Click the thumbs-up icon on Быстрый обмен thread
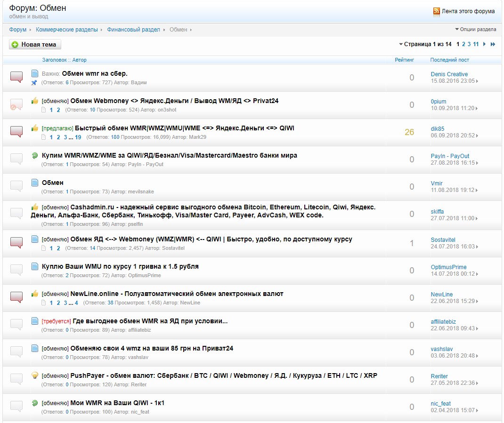The height and width of the screenshot is (423, 504). pos(35,128)
